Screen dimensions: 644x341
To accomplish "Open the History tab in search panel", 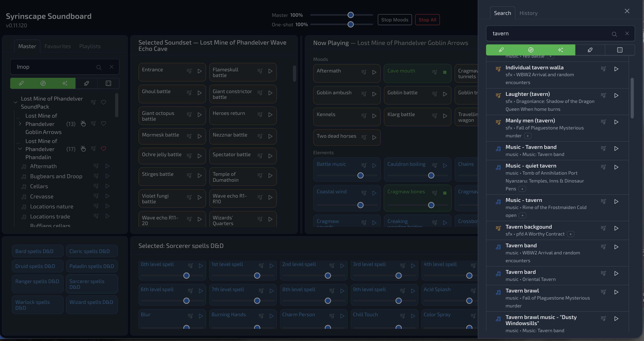I will tap(528, 13).
